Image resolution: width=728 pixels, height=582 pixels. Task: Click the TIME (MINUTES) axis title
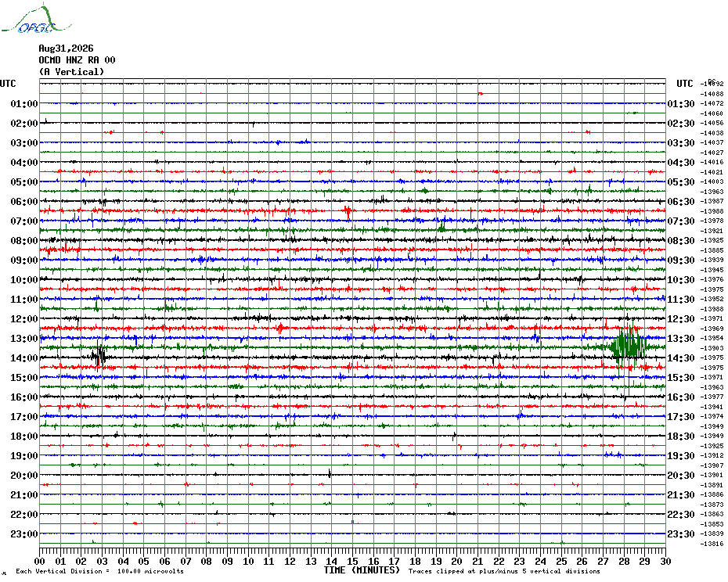tap(362, 570)
